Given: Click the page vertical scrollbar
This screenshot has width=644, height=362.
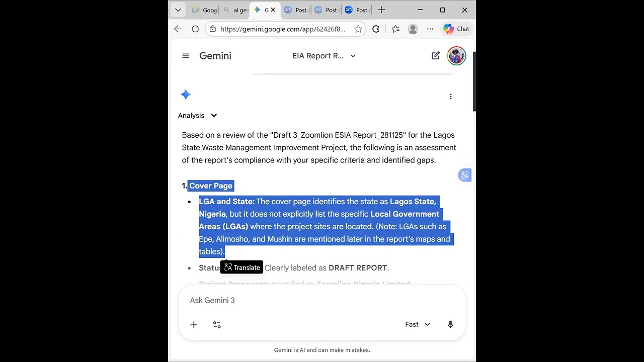Looking at the screenshot, I should pos(474,80).
